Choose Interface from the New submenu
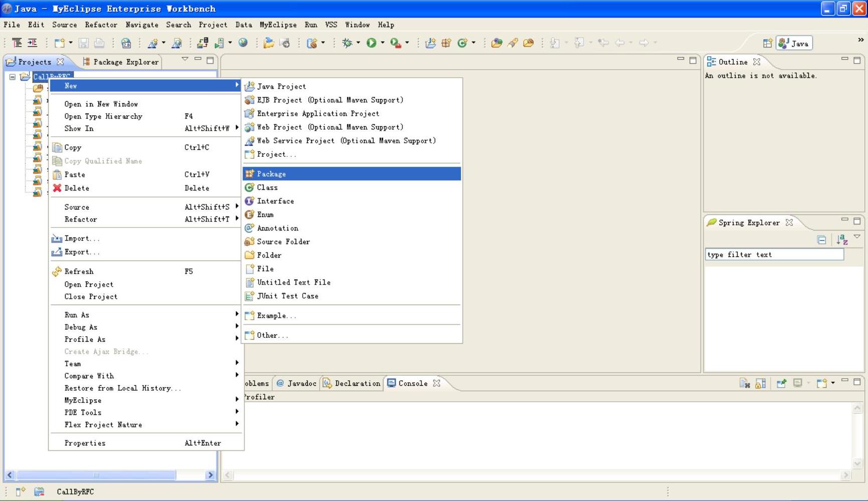868x501 pixels. tap(352, 201)
